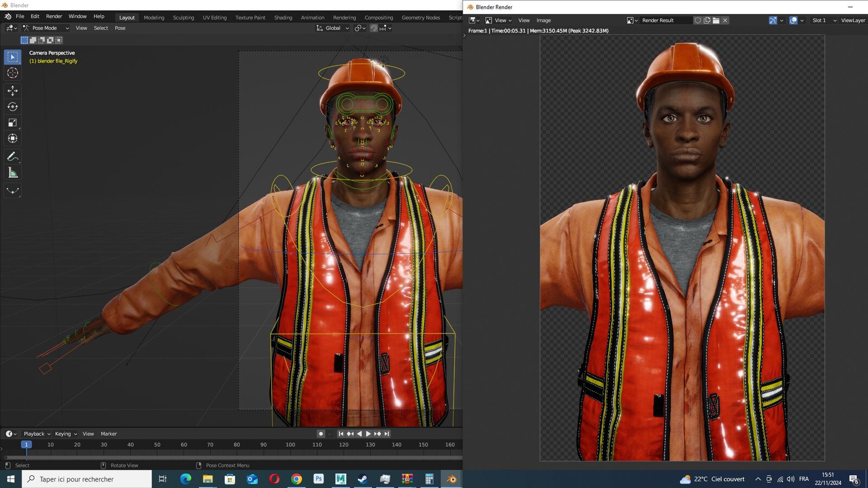Protect the render image with fake user shield
Viewport: 868px width, 488px height.
(698, 21)
